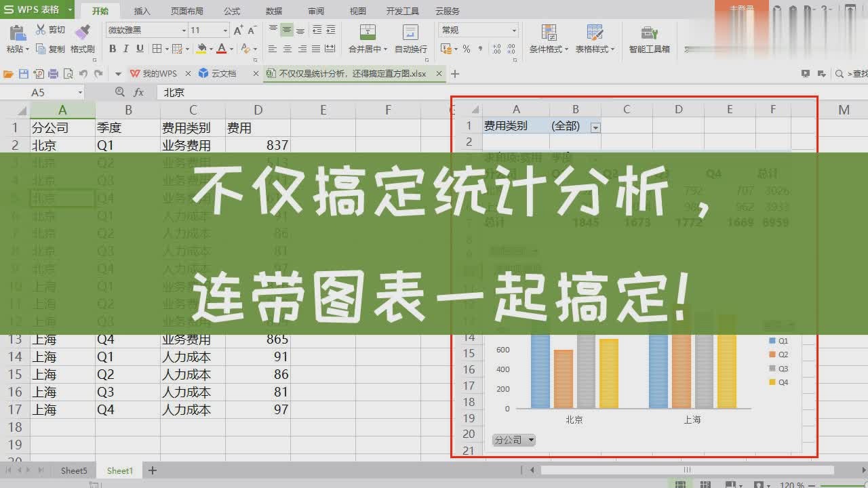
Task: Add a new sheet with plus button
Action: point(153,470)
